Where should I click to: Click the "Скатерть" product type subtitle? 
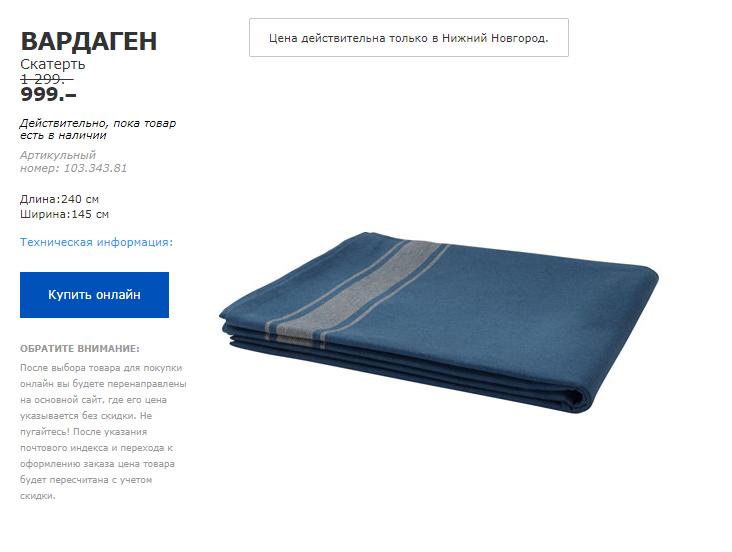53,64
